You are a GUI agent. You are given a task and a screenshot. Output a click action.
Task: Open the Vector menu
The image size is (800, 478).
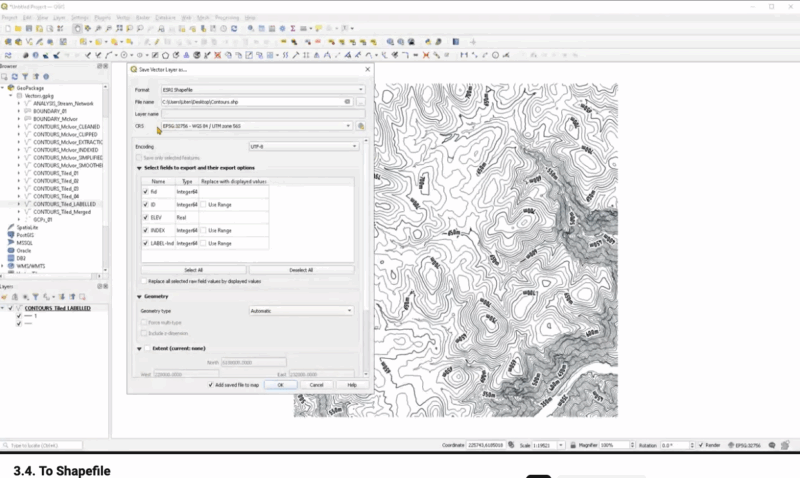123,17
